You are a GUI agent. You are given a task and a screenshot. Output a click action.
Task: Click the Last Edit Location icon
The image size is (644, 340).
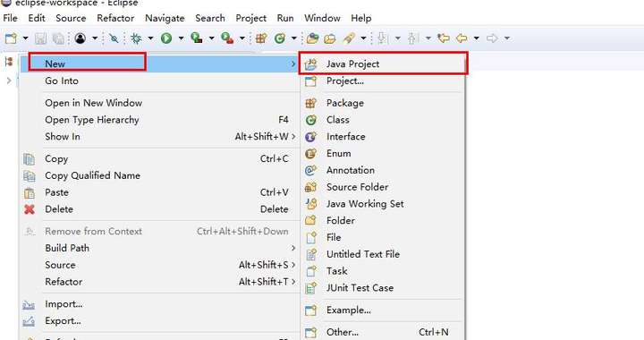click(x=443, y=38)
